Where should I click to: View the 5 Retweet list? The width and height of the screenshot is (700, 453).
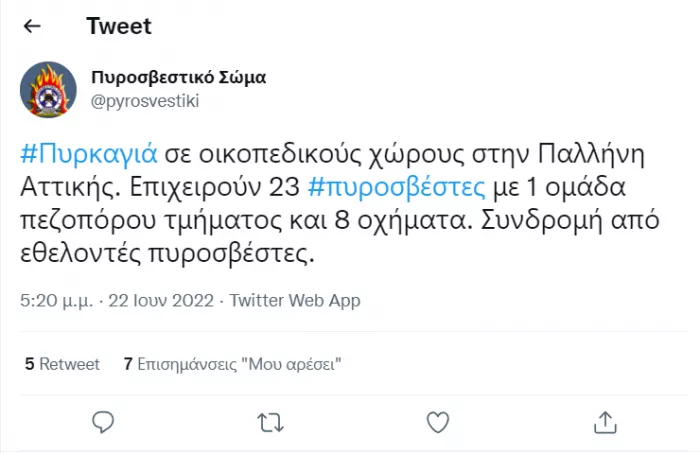pyautogui.click(x=62, y=364)
